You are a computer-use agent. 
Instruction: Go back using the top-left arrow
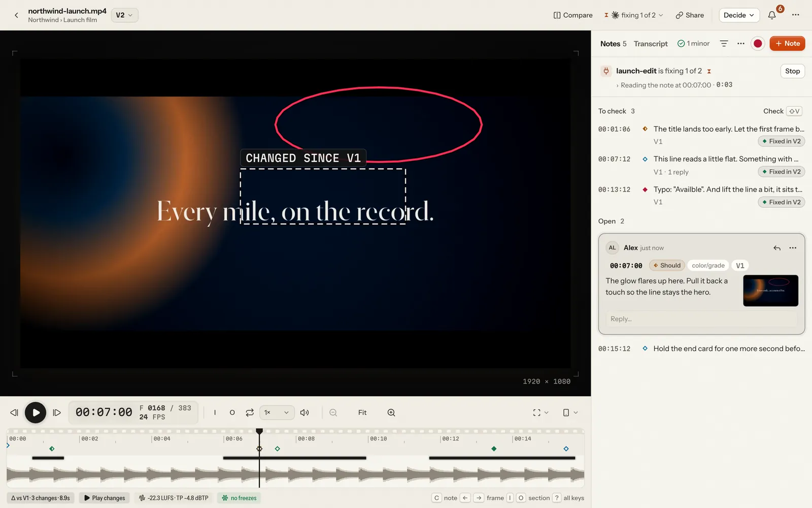click(x=16, y=15)
